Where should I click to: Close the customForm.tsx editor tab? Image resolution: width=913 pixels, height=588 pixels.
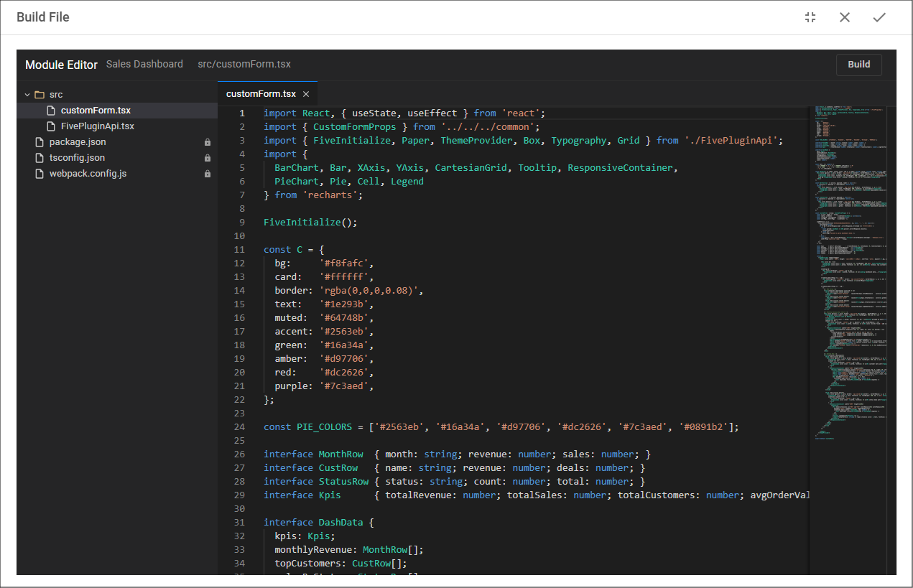pos(306,94)
